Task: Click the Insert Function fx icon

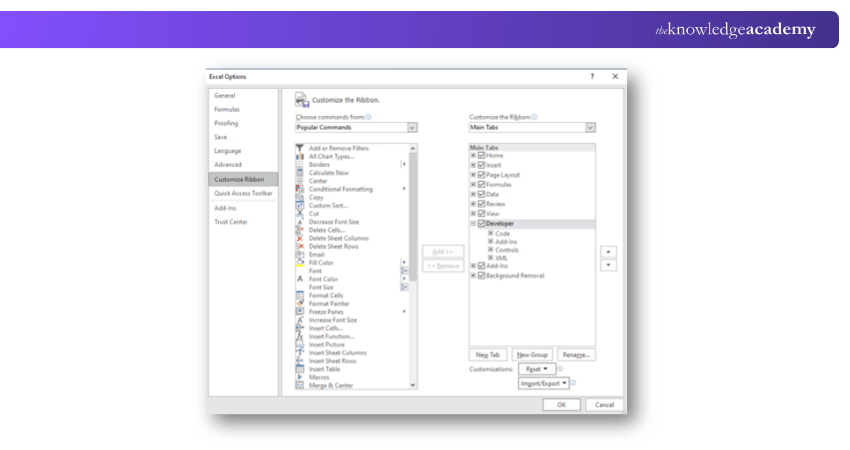Action: [299, 336]
